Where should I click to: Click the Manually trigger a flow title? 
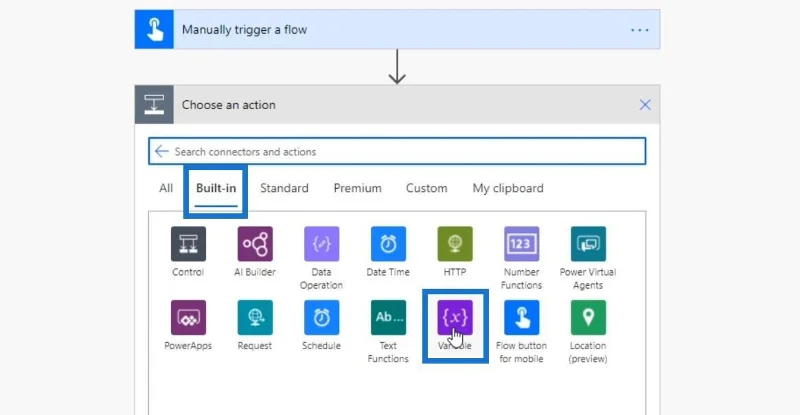point(244,30)
